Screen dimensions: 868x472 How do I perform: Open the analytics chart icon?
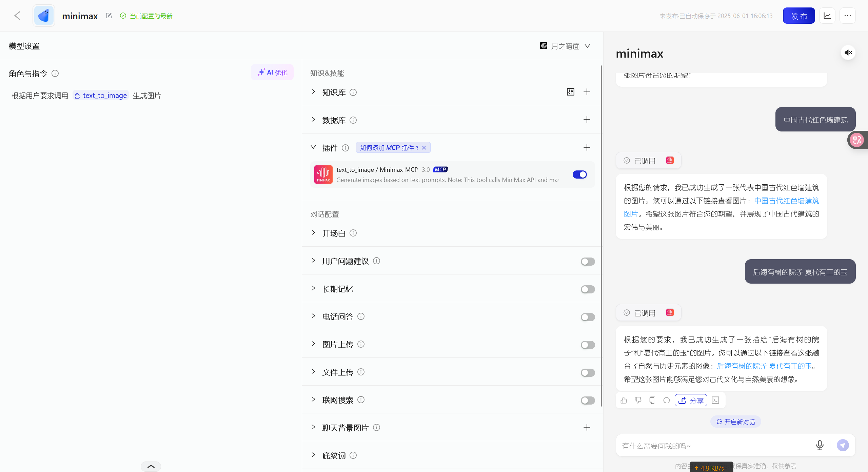click(827, 16)
